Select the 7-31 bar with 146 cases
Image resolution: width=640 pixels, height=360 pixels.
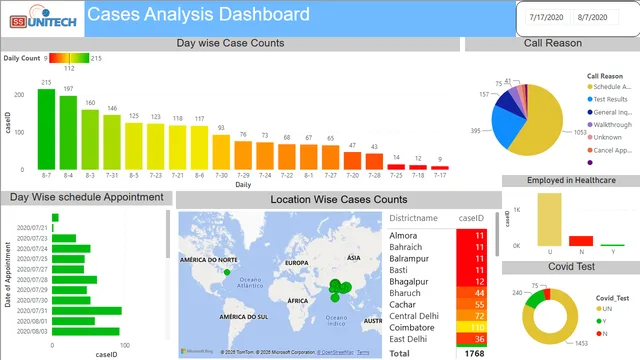coord(112,142)
